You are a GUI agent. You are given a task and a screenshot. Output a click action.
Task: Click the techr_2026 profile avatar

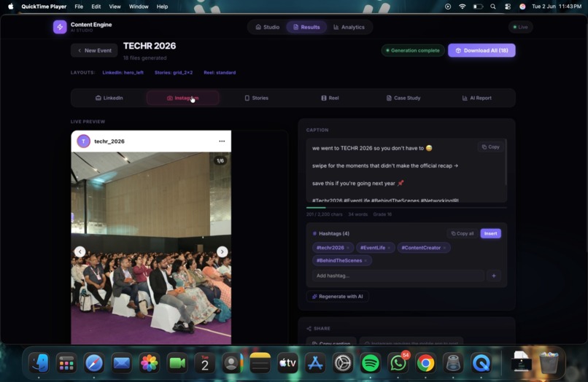(x=83, y=141)
